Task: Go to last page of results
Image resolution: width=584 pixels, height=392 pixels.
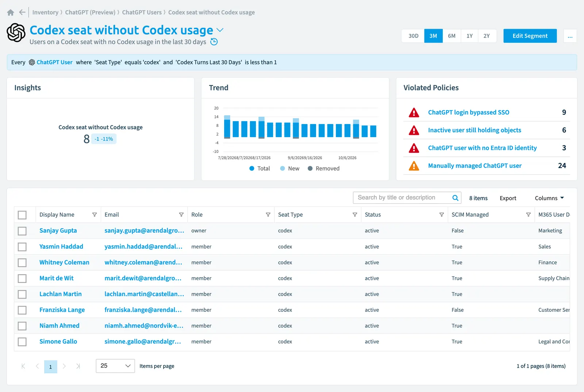Action: click(78, 366)
